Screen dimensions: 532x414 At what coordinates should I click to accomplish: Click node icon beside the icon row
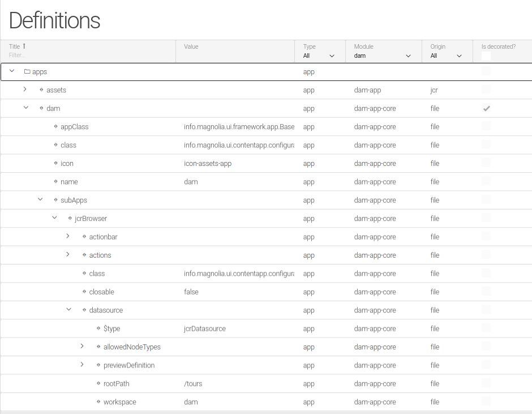[x=55, y=163]
